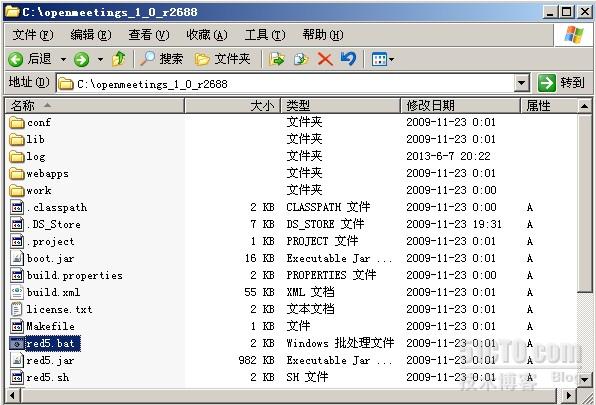This screenshot has width=596, height=405.
Task: Click the '982 KB' size cell
Action: point(257,360)
